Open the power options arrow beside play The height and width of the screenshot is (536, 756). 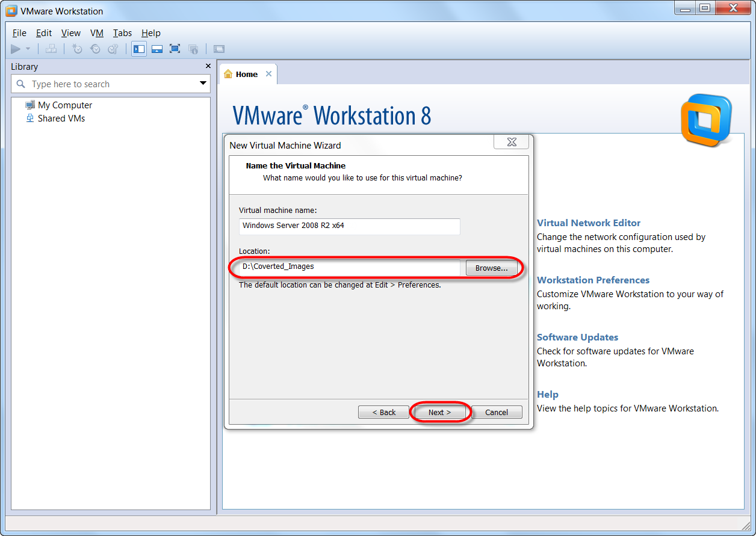click(28, 49)
